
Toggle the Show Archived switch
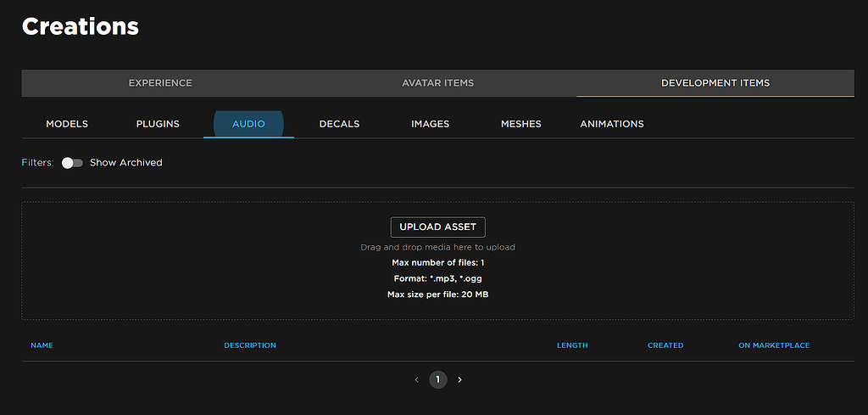coord(72,163)
